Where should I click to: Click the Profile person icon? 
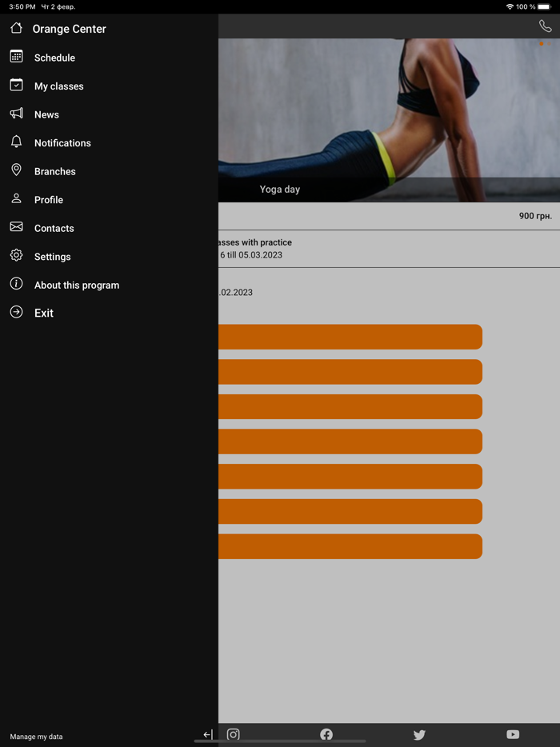(16, 198)
